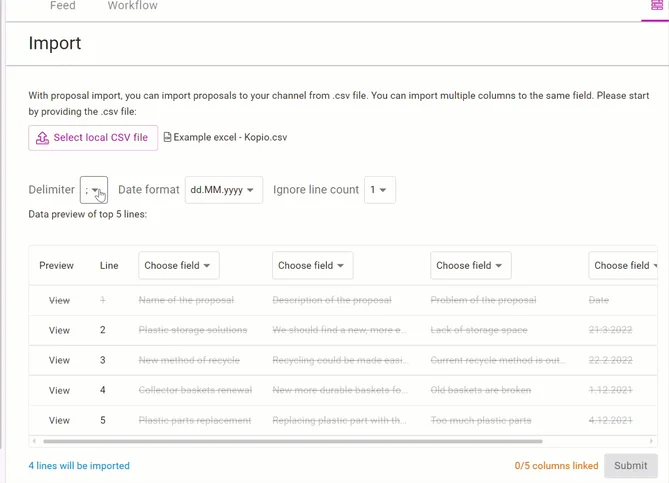Open the Feed tab
The image size is (669, 483).
point(63,6)
